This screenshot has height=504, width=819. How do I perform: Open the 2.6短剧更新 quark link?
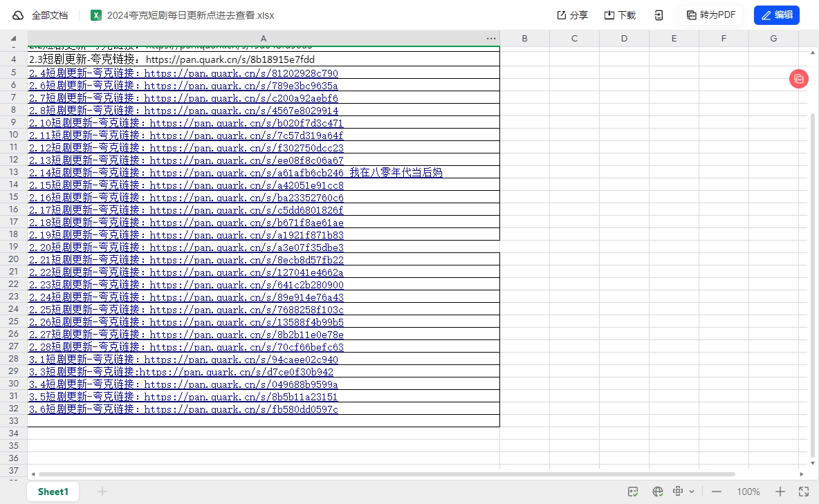click(x=183, y=86)
